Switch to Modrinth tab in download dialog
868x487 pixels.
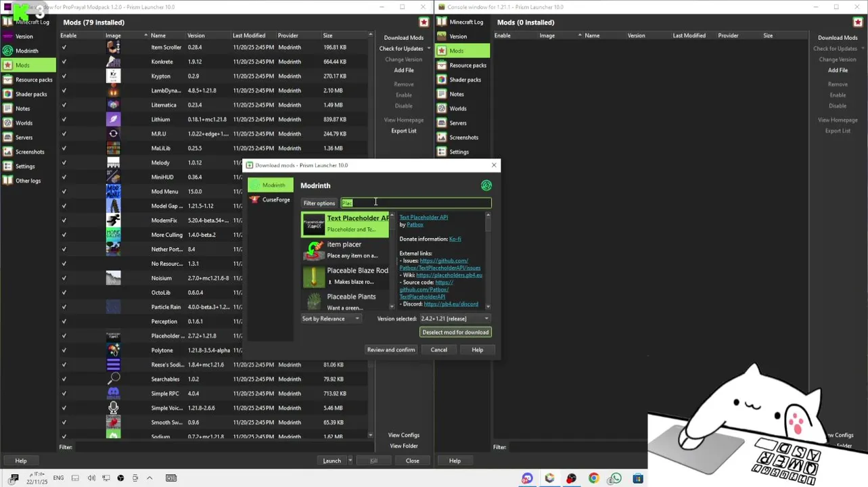click(x=271, y=185)
